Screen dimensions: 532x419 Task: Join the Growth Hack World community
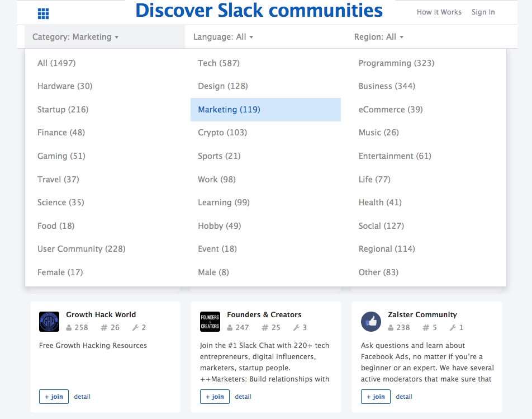pos(54,397)
